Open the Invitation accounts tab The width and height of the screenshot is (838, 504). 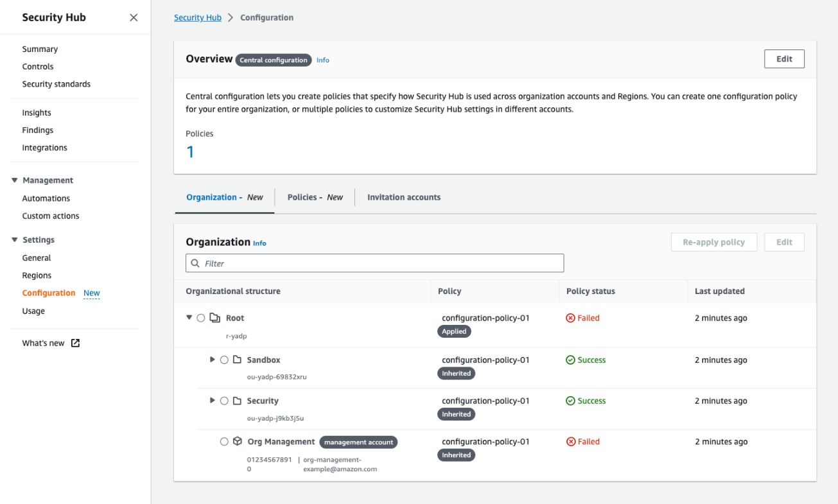pyautogui.click(x=404, y=197)
